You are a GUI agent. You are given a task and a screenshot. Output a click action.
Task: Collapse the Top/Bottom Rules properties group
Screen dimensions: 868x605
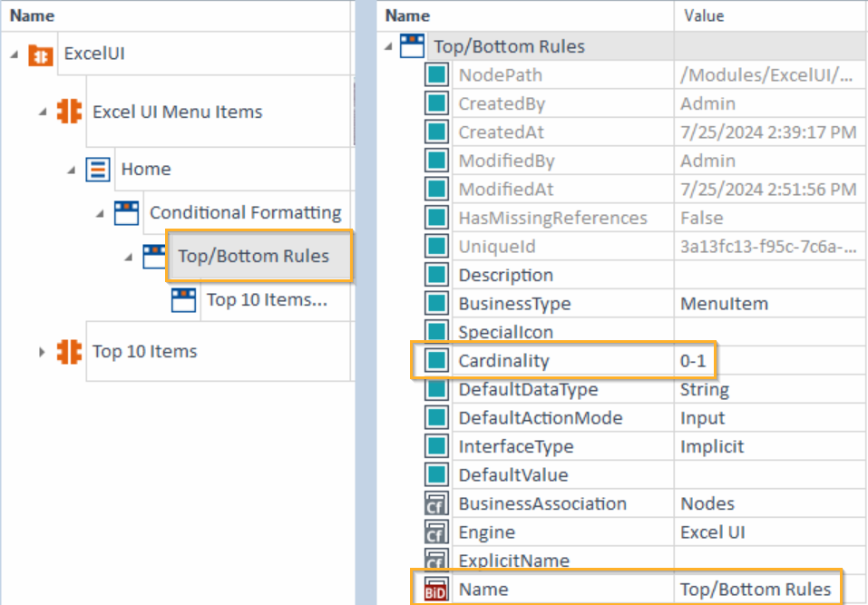(x=389, y=47)
